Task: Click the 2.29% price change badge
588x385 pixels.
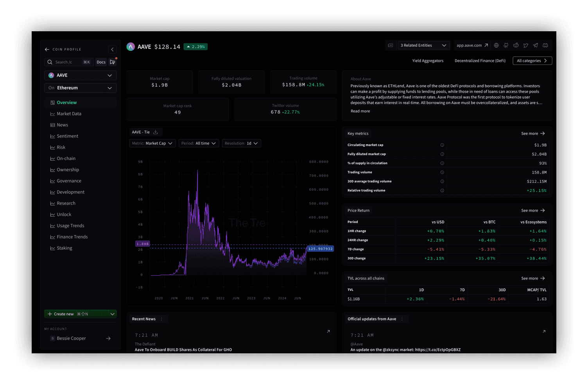Action: tap(195, 47)
